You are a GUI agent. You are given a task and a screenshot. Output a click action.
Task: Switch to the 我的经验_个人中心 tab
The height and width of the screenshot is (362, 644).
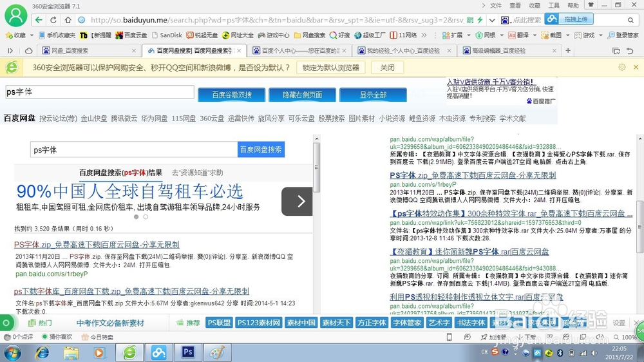(x=404, y=50)
